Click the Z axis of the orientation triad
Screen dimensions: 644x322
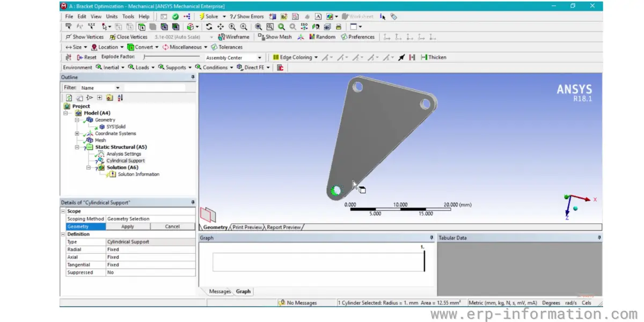coord(567,214)
